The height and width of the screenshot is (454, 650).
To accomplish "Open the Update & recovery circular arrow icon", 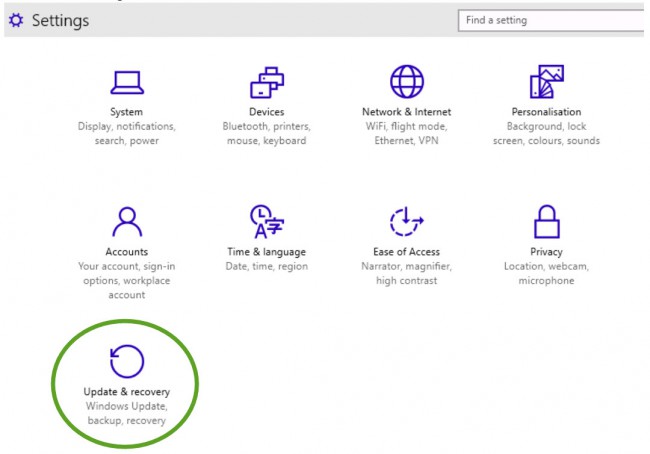I will pyautogui.click(x=126, y=360).
